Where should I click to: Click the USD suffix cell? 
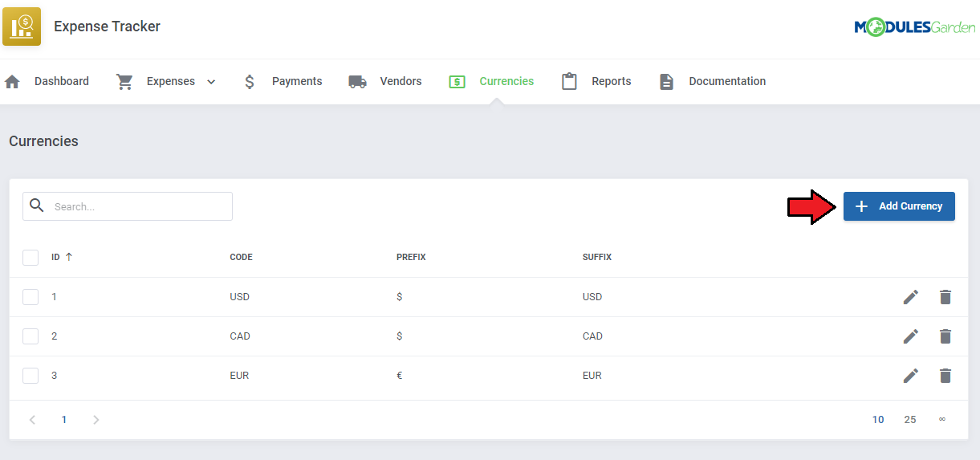tap(592, 297)
